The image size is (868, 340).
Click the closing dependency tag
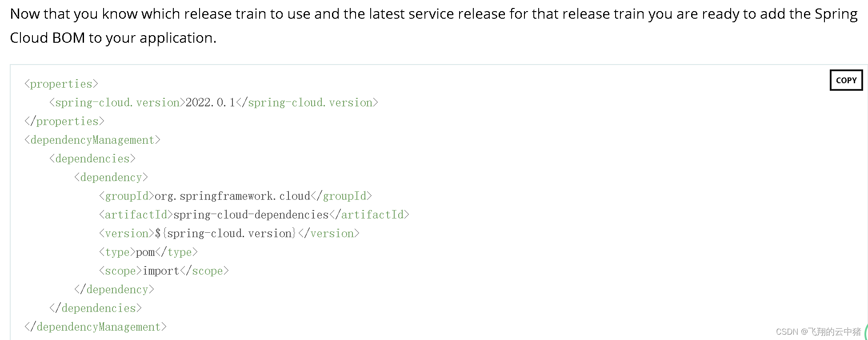click(x=115, y=289)
